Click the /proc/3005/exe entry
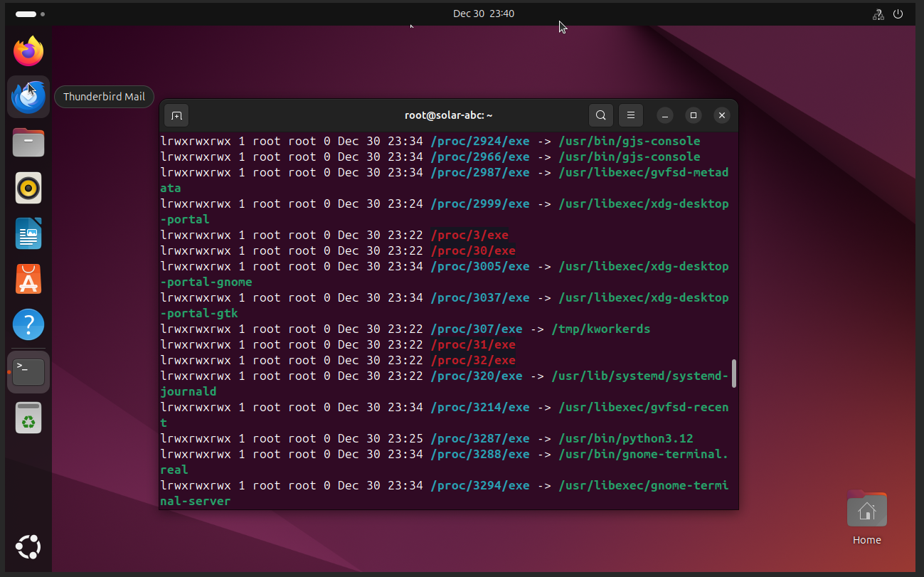Image resolution: width=924 pixels, height=577 pixels. click(x=480, y=266)
